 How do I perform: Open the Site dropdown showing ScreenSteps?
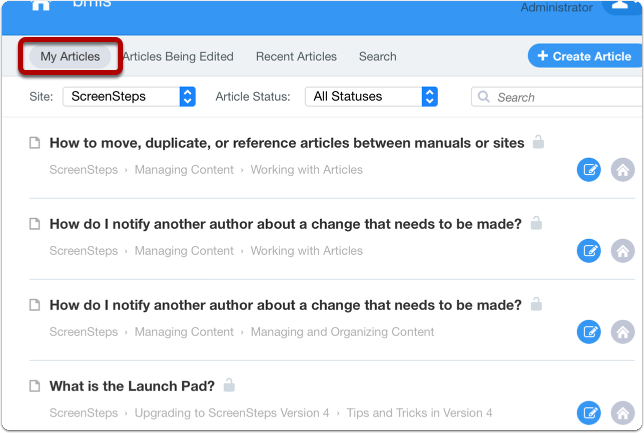pos(129,97)
